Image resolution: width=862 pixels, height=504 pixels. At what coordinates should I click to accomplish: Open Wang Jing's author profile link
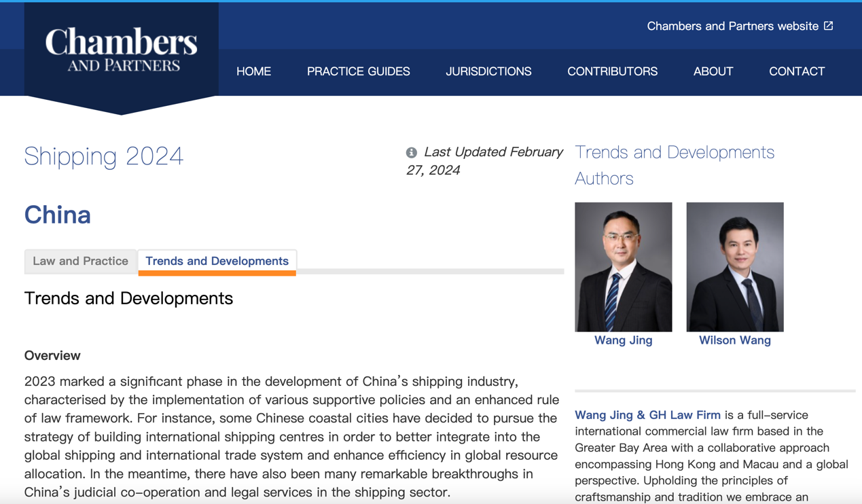624,340
